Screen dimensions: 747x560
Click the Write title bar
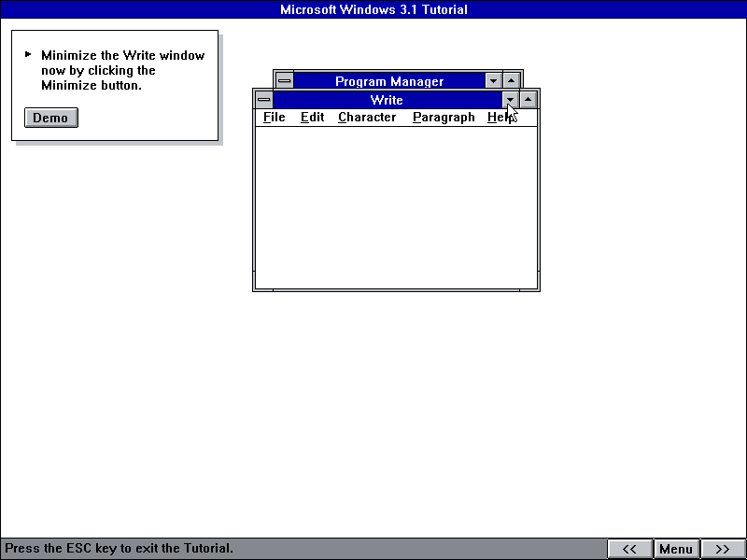pos(387,100)
